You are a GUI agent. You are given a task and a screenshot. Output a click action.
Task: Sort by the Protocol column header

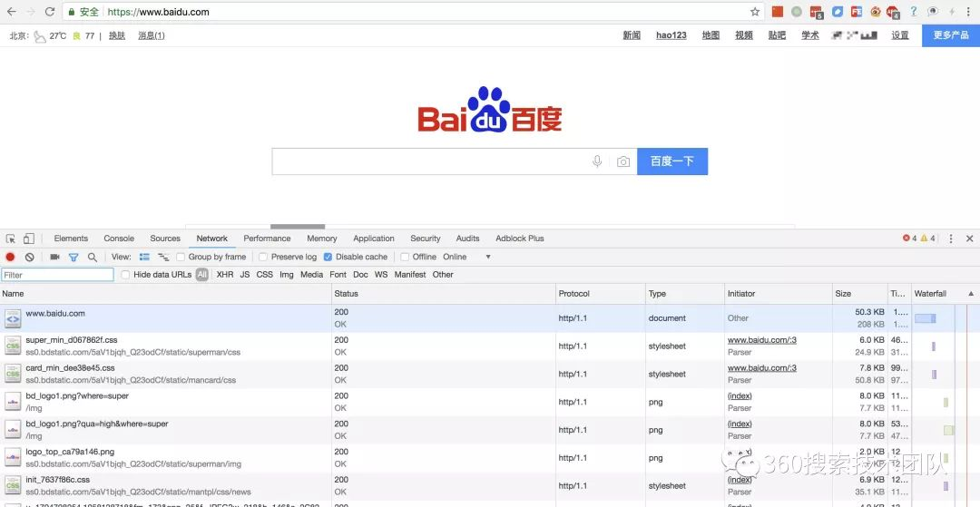(601, 294)
